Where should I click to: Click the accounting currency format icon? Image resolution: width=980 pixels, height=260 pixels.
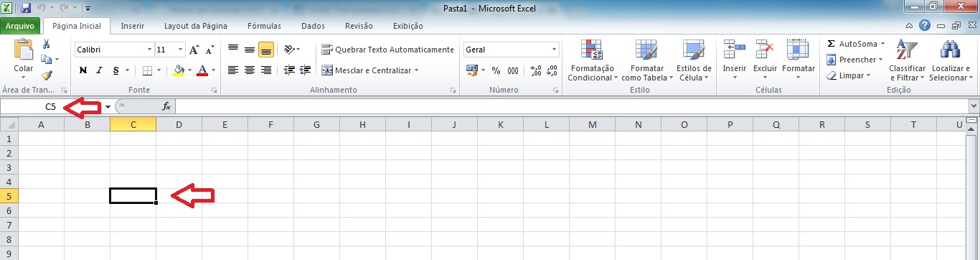pos(472,70)
